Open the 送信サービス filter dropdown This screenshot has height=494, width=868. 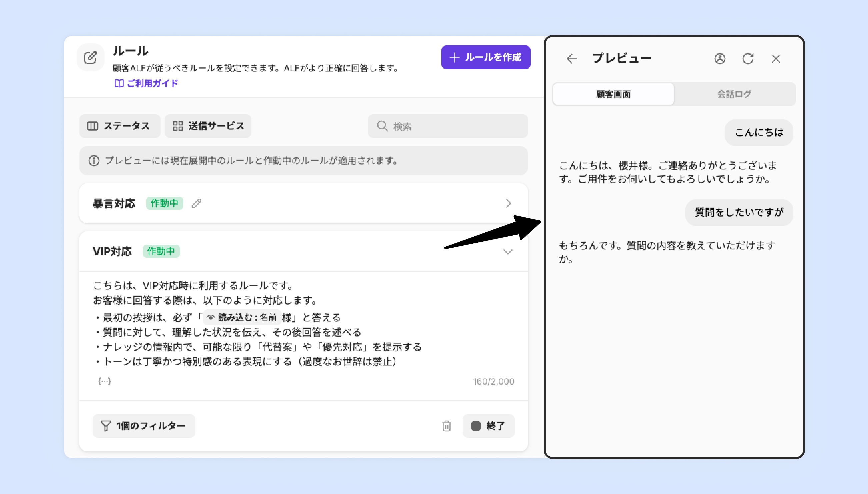coord(208,126)
